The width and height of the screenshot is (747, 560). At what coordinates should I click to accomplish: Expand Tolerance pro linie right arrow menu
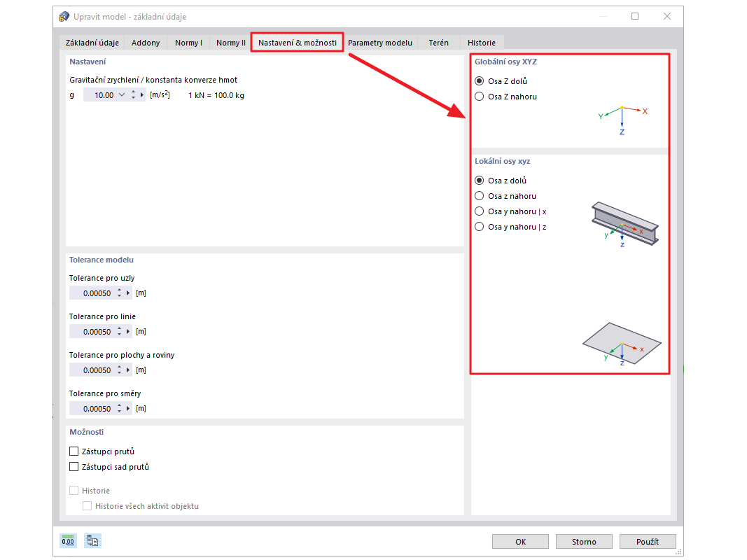pos(127,331)
